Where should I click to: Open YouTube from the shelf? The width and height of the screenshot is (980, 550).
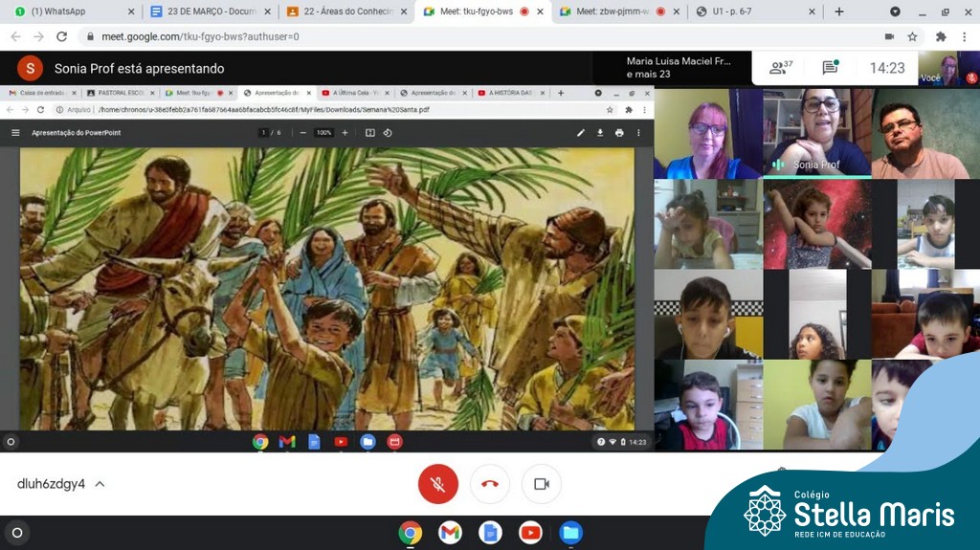(x=530, y=533)
